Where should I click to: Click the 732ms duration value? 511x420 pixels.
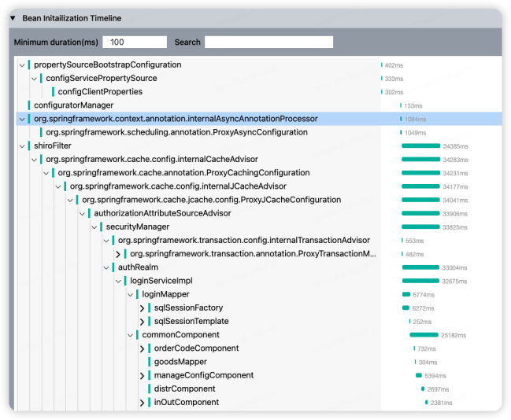427,349
